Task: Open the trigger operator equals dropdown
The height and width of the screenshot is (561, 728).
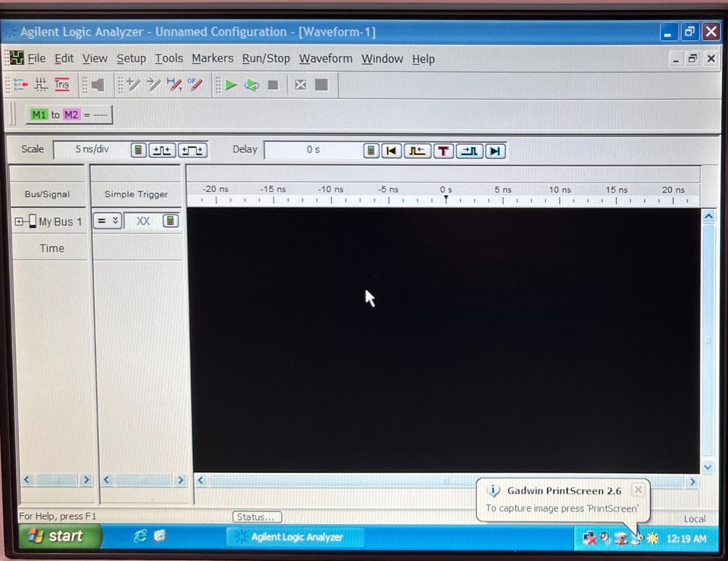Action: point(108,221)
